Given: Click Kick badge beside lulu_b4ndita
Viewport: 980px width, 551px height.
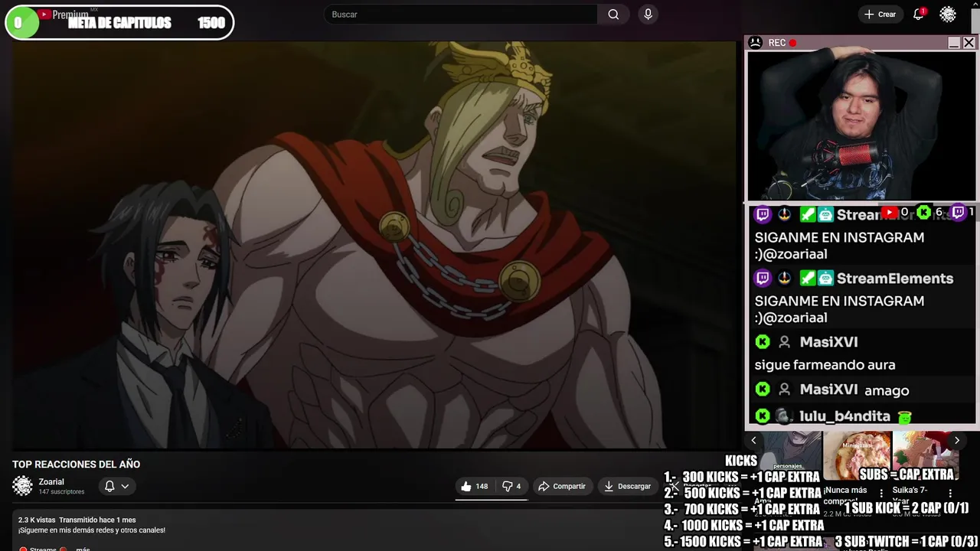Looking at the screenshot, I should tap(762, 416).
